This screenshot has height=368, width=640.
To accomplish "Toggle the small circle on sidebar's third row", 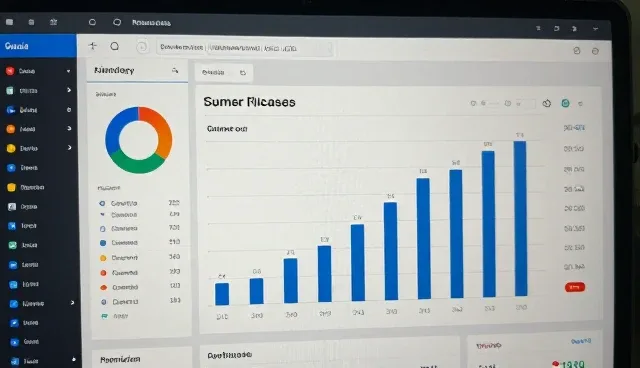I will [69, 110].
